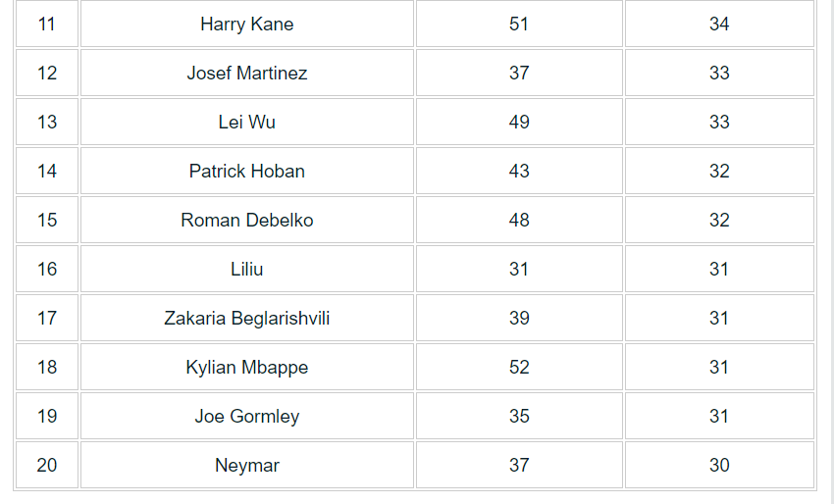The height and width of the screenshot is (504, 834).
Task: Select rank number 11 cell
Action: tap(47, 24)
